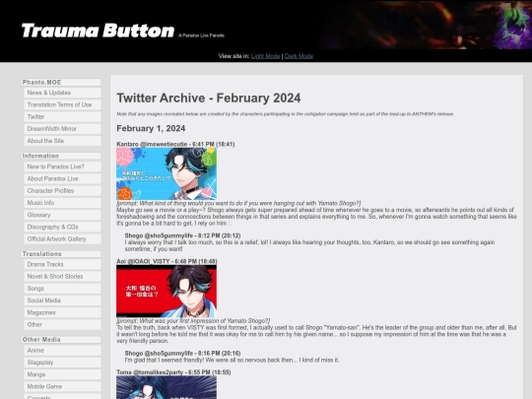The width and height of the screenshot is (532, 399).
Task: Click Aoi's red tweet image
Action: pos(166,291)
